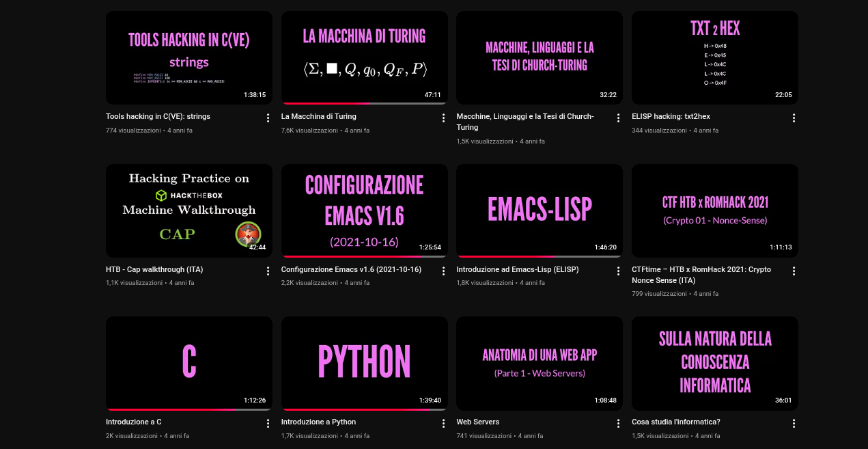Open options menu for ELISP hacking: txt2hex

(794, 118)
